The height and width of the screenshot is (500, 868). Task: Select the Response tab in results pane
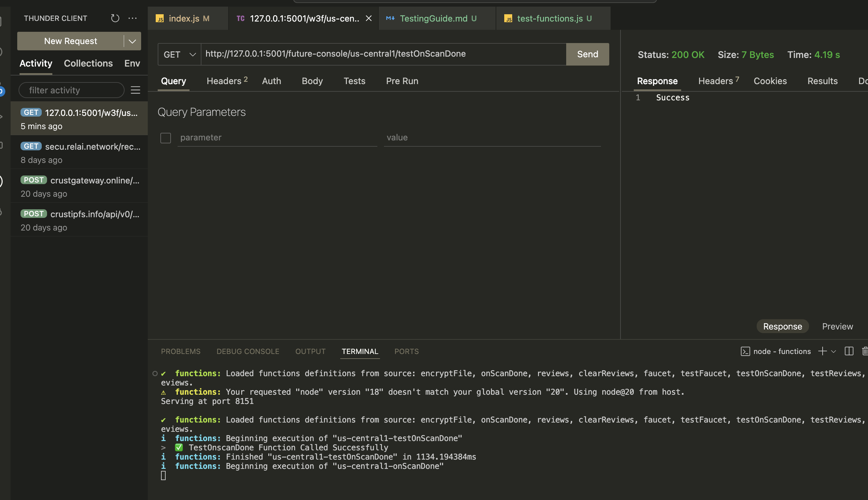coord(657,81)
